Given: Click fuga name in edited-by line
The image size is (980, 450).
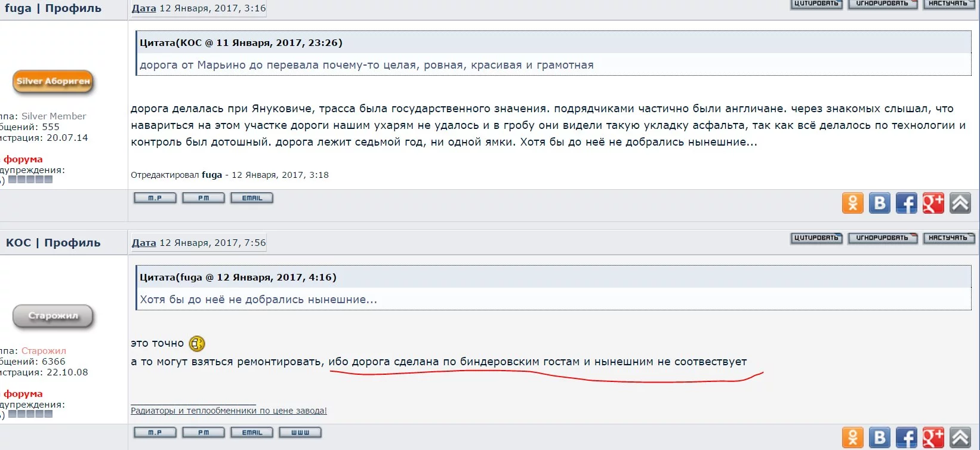Looking at the screenshot, I should [x=212, y=175].
